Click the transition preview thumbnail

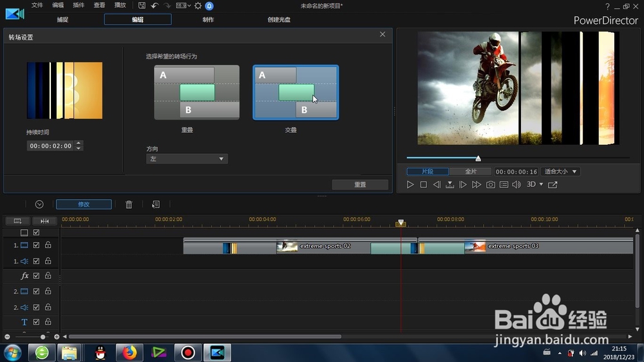click(x=64, y=90)
